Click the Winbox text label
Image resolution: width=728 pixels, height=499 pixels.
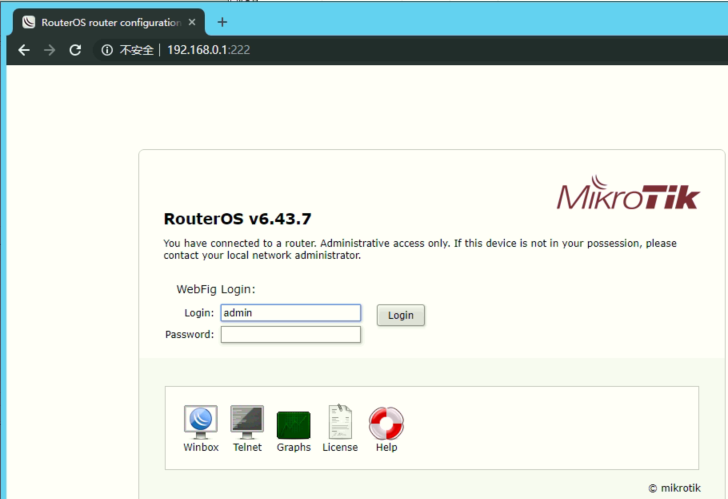[201, 447]
